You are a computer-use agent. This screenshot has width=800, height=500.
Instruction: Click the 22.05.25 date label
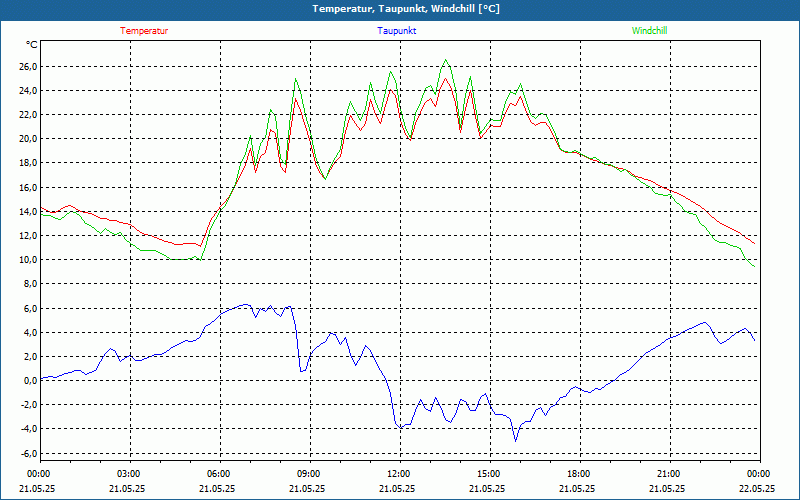coord(757,488)
